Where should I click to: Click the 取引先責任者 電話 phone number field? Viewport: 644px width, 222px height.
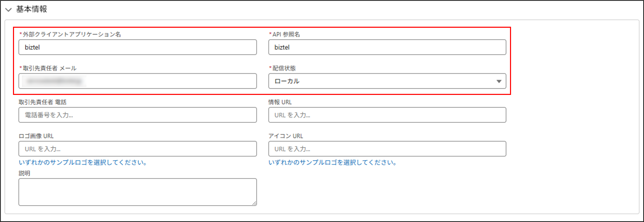click(x=137, y=115)
